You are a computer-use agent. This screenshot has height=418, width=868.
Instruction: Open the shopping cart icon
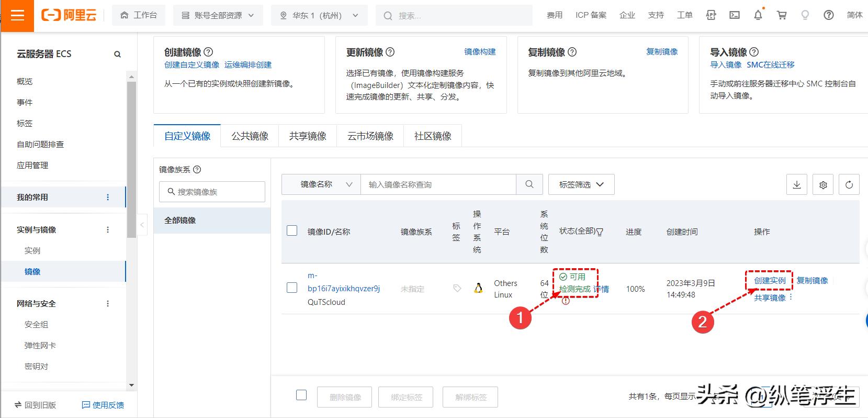point(782,15)
